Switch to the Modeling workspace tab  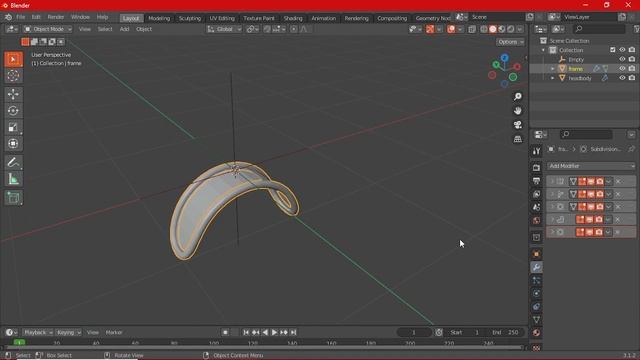pyautogui.click(x=159, y=18)
